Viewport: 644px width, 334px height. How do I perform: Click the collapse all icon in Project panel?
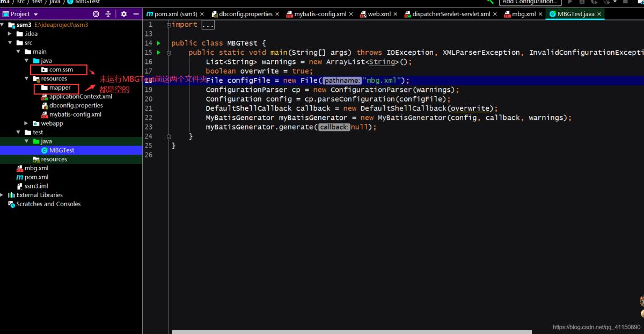click(108, 14)
